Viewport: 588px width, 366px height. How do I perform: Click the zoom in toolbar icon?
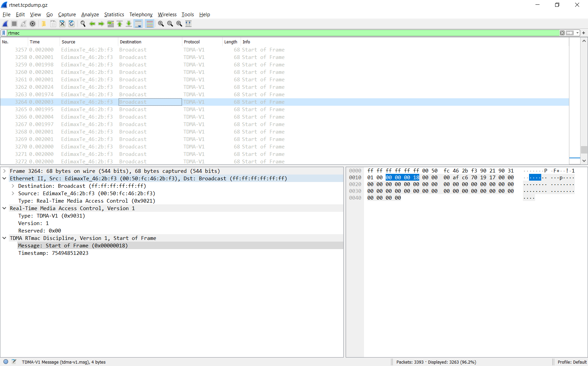(x=161, y=24)
